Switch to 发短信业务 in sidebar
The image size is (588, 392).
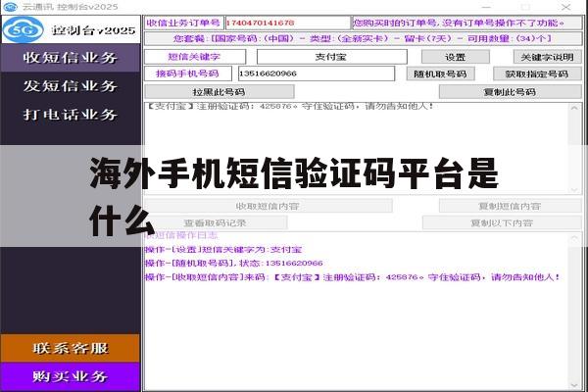(71, 86)
